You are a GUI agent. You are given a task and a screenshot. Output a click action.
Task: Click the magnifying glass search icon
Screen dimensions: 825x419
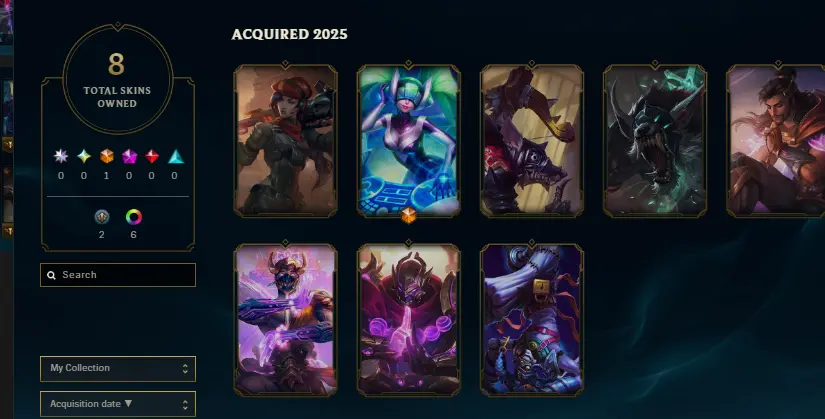(x=52, y=275)
